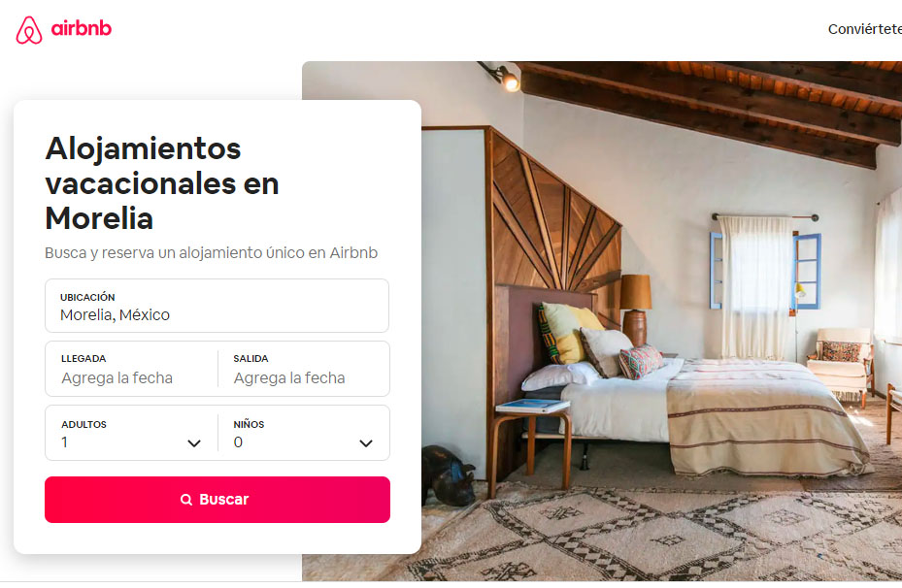Click the subtitle Busca y reserva text
This screenshot has width=902, height=588.
tap(211, 253)
